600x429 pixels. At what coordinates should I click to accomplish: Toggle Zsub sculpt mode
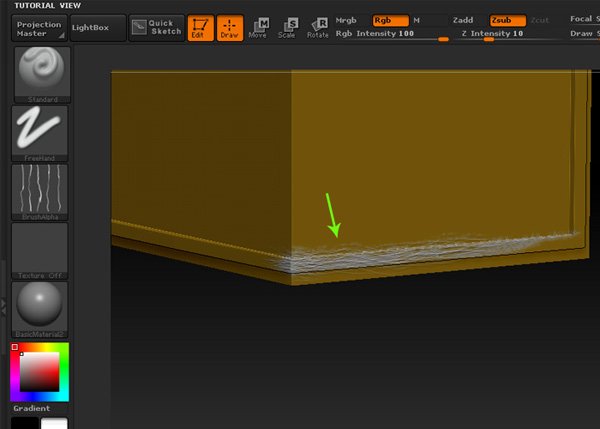[x=507, y=20]
